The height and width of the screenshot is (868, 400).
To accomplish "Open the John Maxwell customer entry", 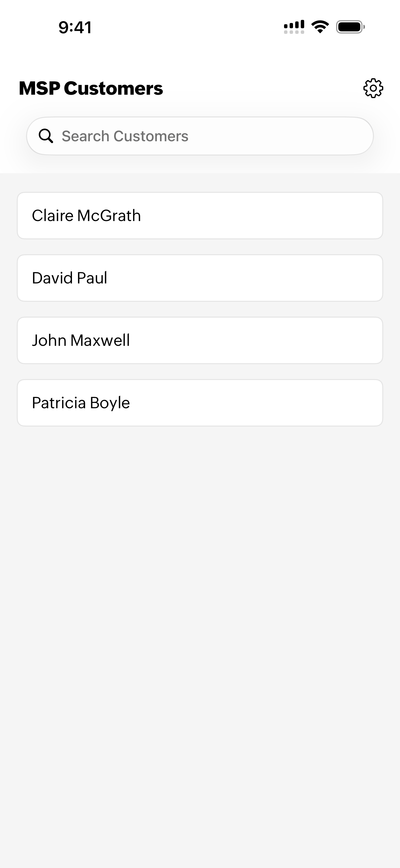I will 81,340.
